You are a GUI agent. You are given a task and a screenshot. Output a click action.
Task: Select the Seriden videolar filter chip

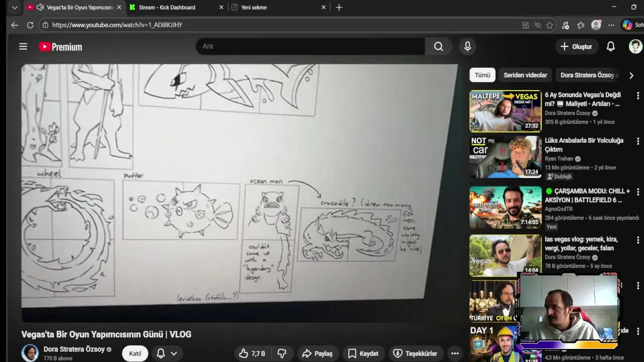(525, 75)
